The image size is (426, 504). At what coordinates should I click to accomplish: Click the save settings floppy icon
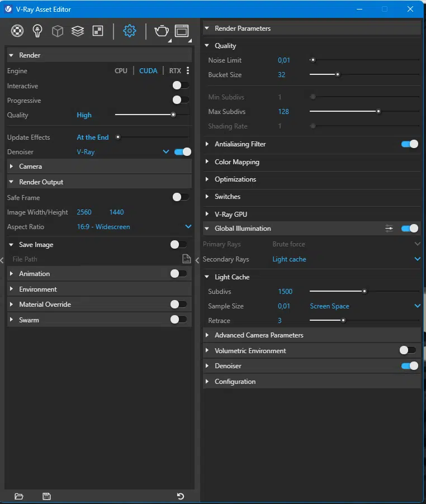click(x=46, y=496)
